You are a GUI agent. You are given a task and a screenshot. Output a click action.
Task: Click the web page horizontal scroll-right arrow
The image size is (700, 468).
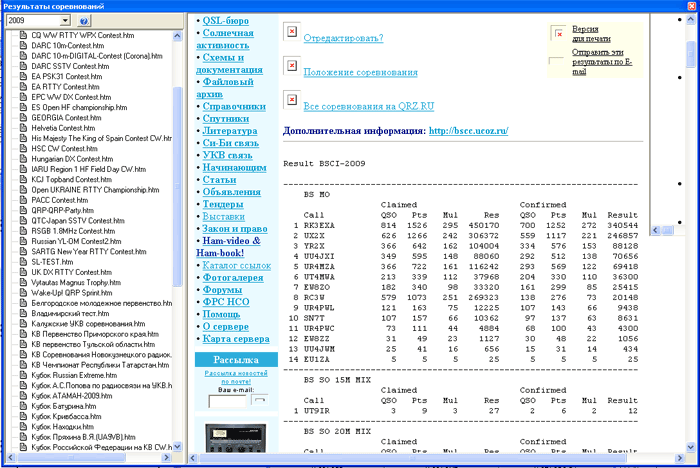(680, 458)
